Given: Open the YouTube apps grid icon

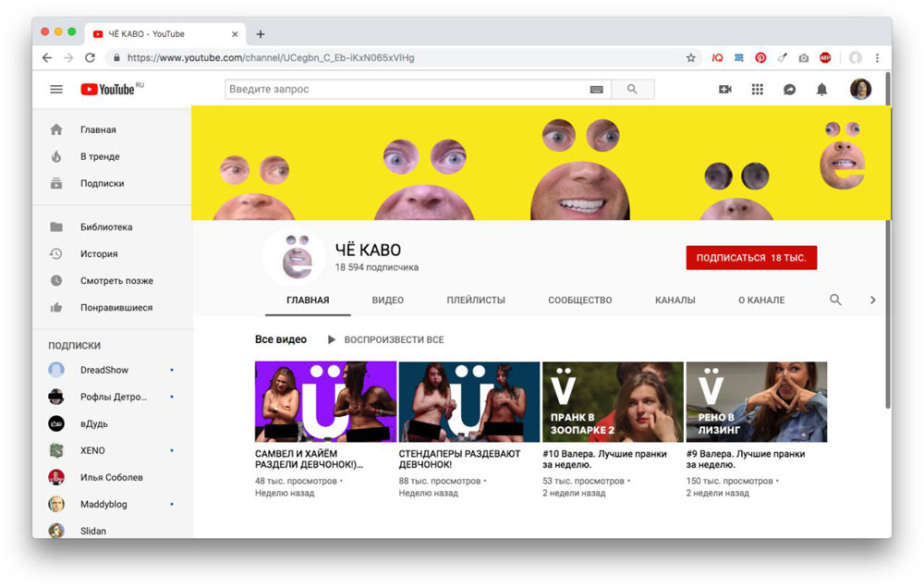Looking at the screenshot, I should coord(758,90).
